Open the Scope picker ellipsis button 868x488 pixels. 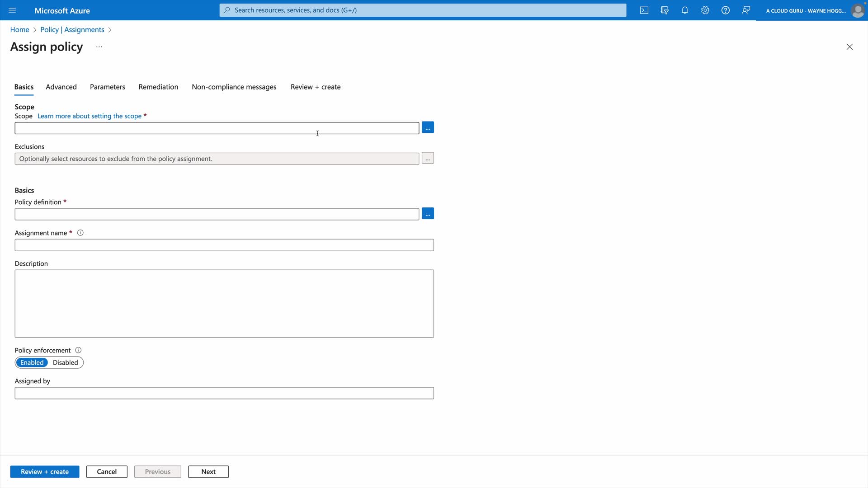(428, 128)
